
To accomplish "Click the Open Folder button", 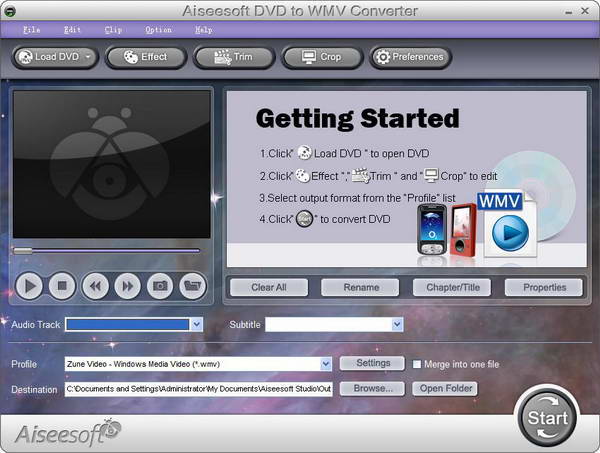I will [x=445, y=389].
